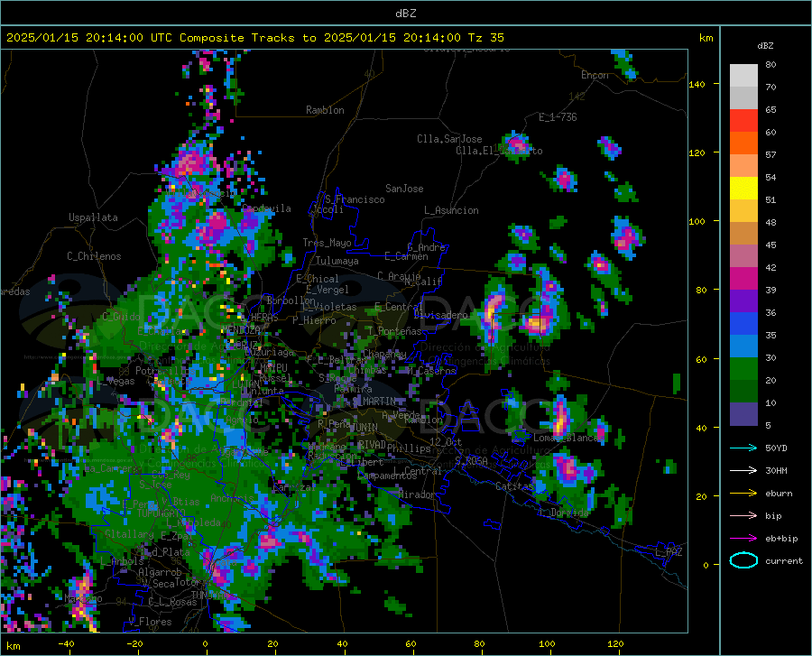This screenshot has width=812, height=656.
Task: Click the dBZ title in top bar
Action: point(405,14)
